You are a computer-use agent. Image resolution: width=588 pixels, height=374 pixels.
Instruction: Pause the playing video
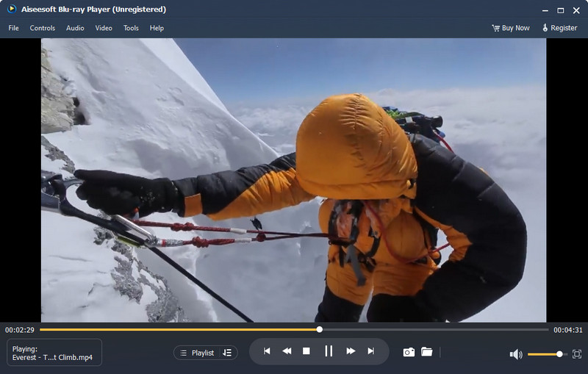click(x=329, y=351)
